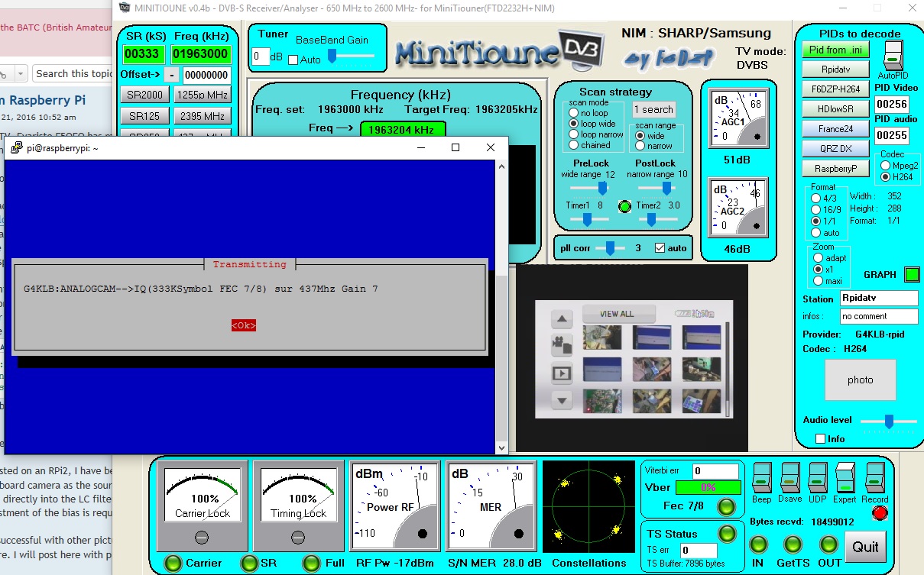The width and height of the screenshot is (924, 575).
Task: Click the 1255p MHz frequency preset
Action: 202,95
